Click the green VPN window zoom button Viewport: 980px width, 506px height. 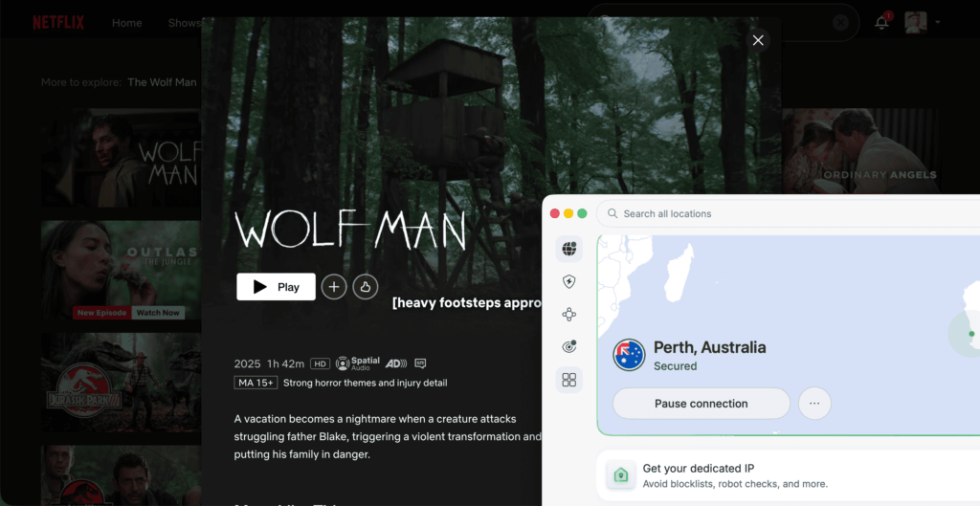coord(582,213)
